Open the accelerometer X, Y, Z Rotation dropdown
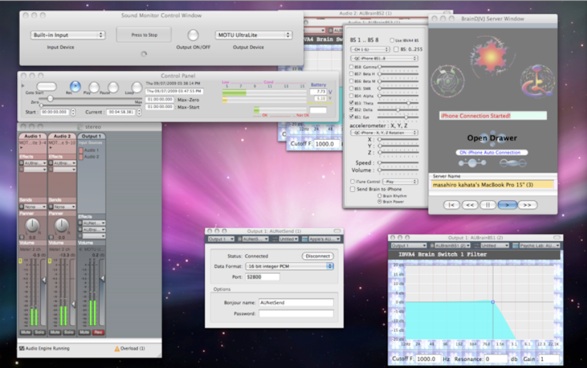The height and width of the screenshot is (368, 587). pyautogui.click(x=384, y=133)
